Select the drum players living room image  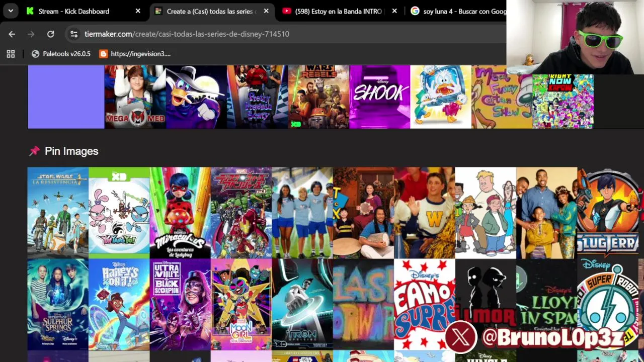pos(363,213)
